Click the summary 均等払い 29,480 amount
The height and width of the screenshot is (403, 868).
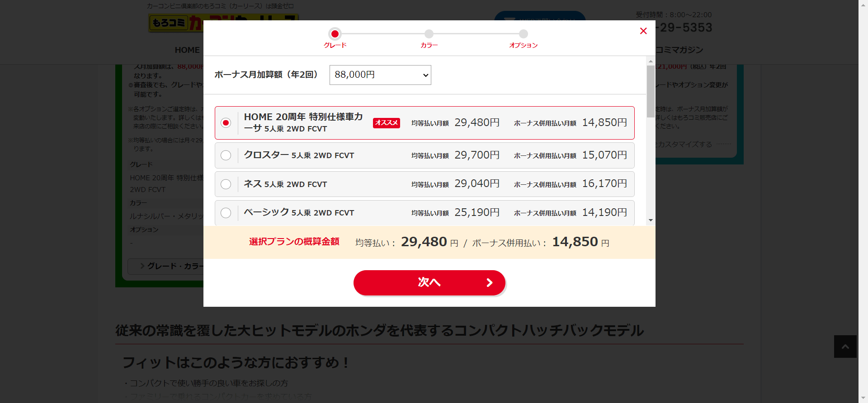[x=424, y=242]
